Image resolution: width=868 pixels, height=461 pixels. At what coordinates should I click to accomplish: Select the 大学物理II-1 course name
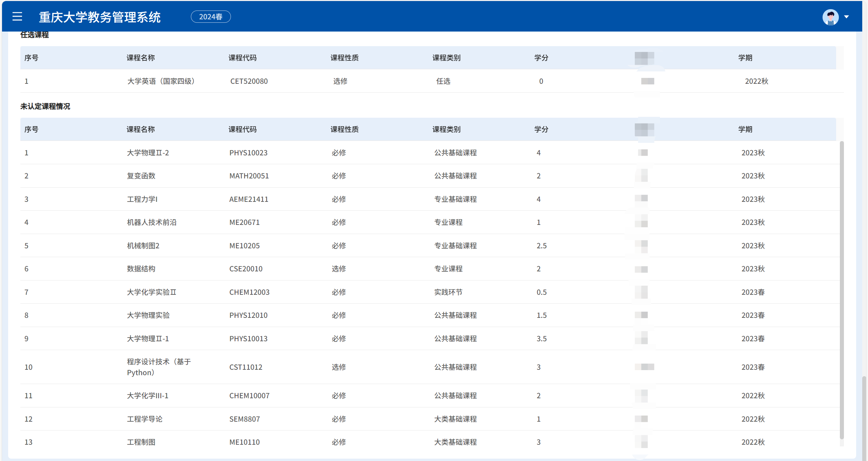pyautogui.click(x=148, y=339)
